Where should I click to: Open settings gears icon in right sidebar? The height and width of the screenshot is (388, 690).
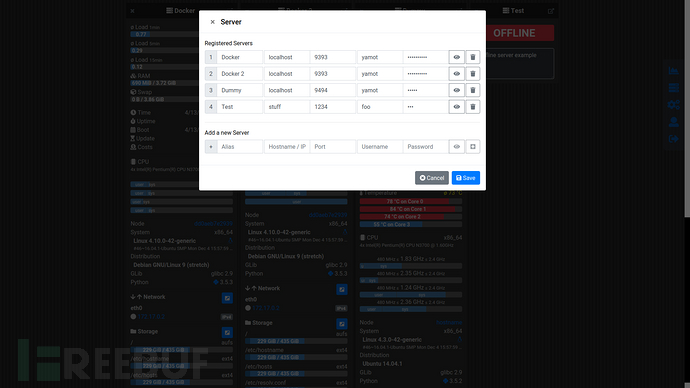(x=673, y=105)
